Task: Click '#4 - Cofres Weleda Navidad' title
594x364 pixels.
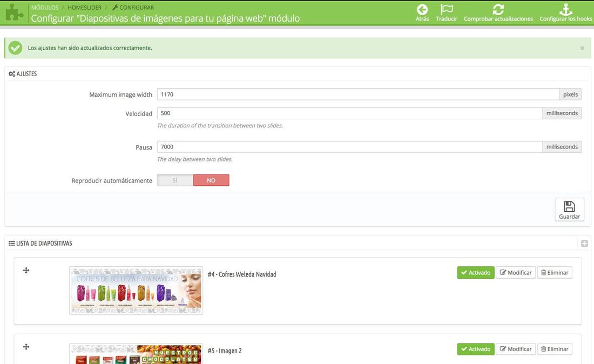Action: point(242,274)
